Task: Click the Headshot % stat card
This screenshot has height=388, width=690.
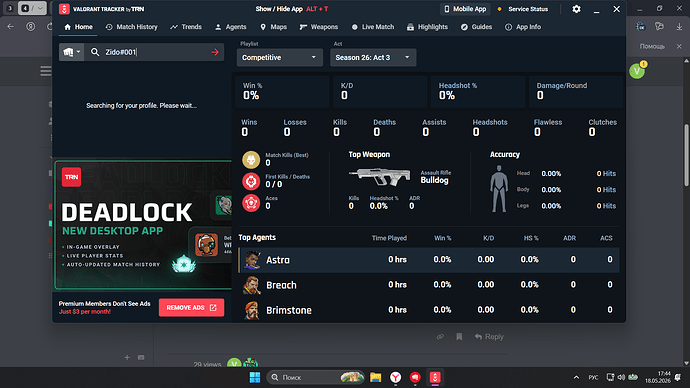Action: coord(478,92)
